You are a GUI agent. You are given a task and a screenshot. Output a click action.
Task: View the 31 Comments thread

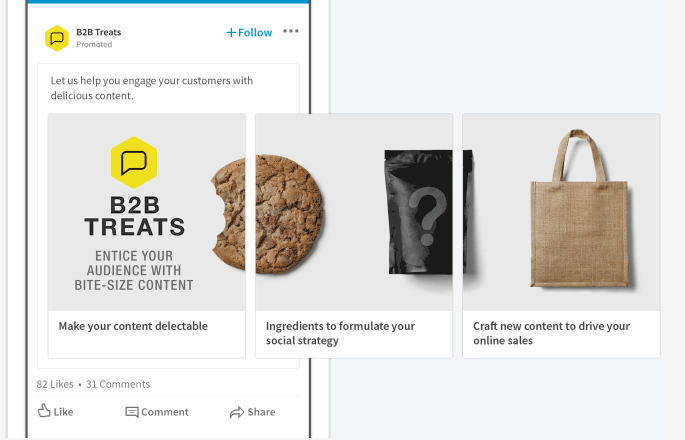tap(118, 384)
